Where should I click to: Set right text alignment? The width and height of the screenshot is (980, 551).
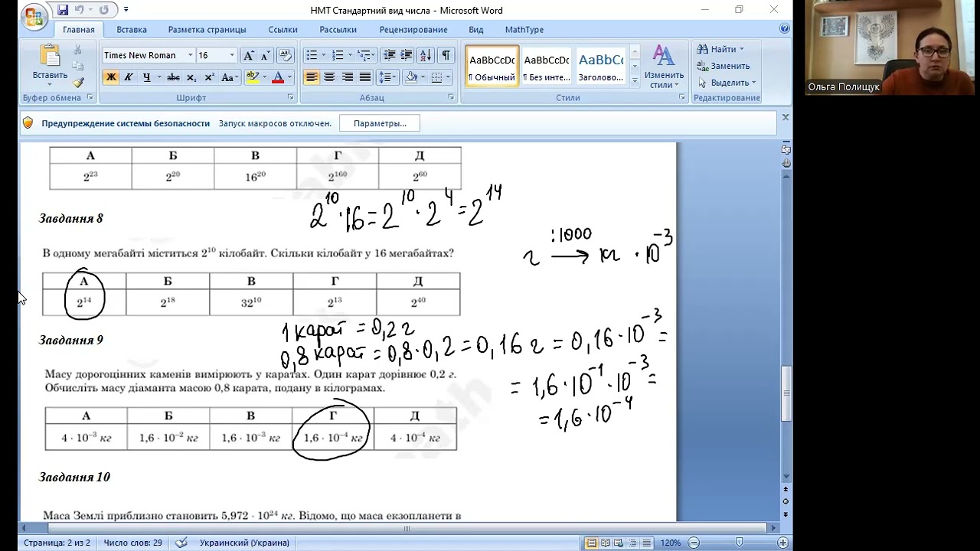[347, 77]
